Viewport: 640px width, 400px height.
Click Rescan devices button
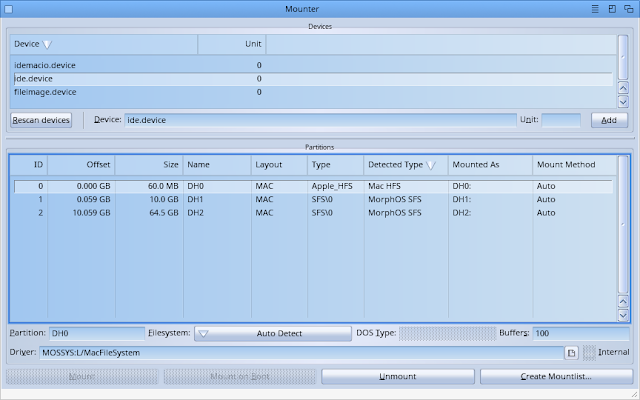[41, 120]
